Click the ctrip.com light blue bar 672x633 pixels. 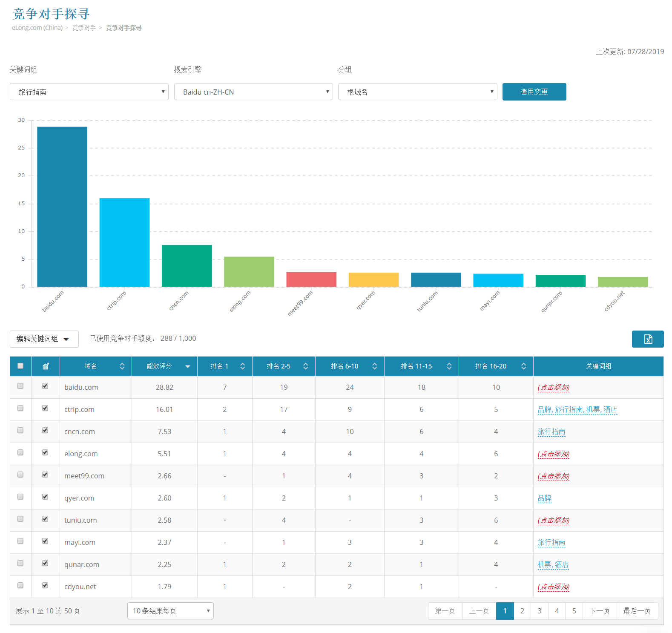[124, 242]
